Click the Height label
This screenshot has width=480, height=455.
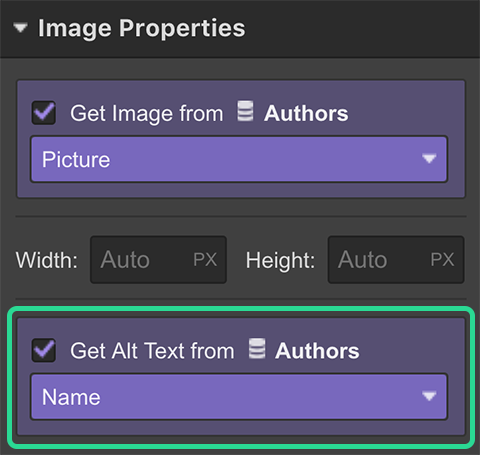[x=280, y=260]
